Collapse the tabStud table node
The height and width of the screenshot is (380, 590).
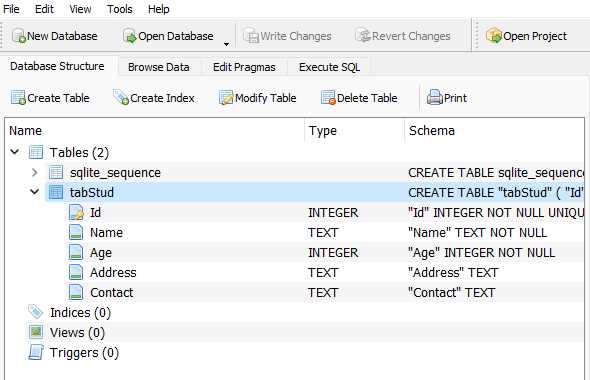pyautogui.click(x=35, y=192)
